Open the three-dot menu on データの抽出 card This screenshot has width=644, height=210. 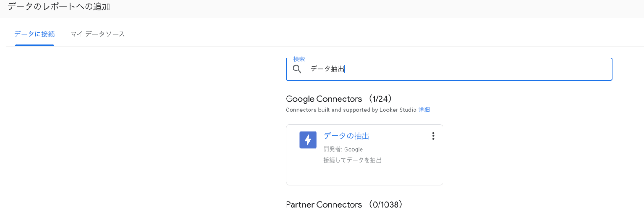click(x=433, y=136)
